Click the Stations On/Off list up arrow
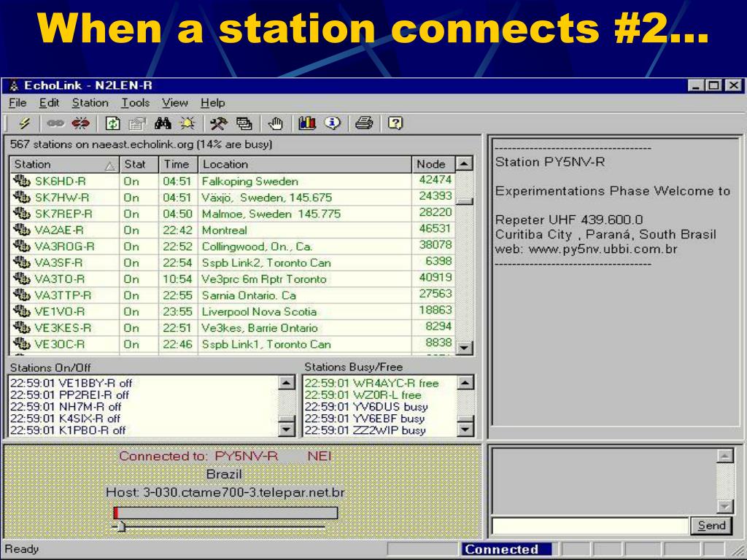This screenshot has width=747, height=560. tap(286, 383)
